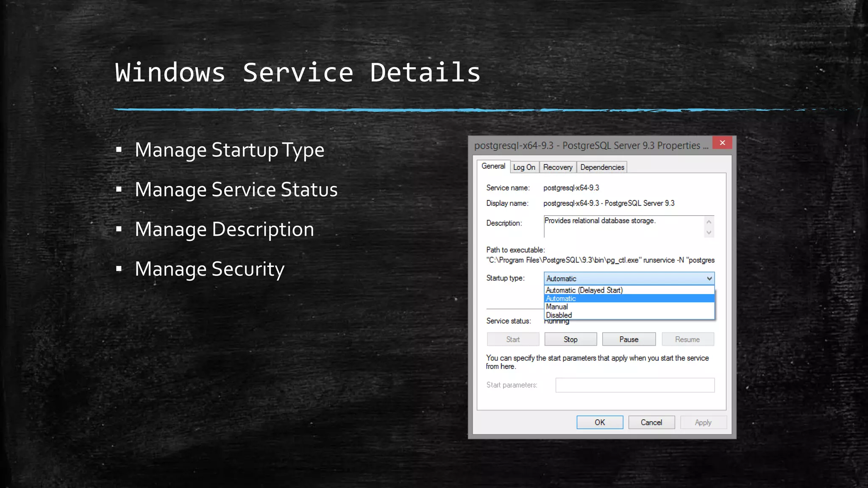The width and height of the screenshot is (868, 488).
Task: Open the Log On tab
Action: pyautogui.click(x=524, y=167)
